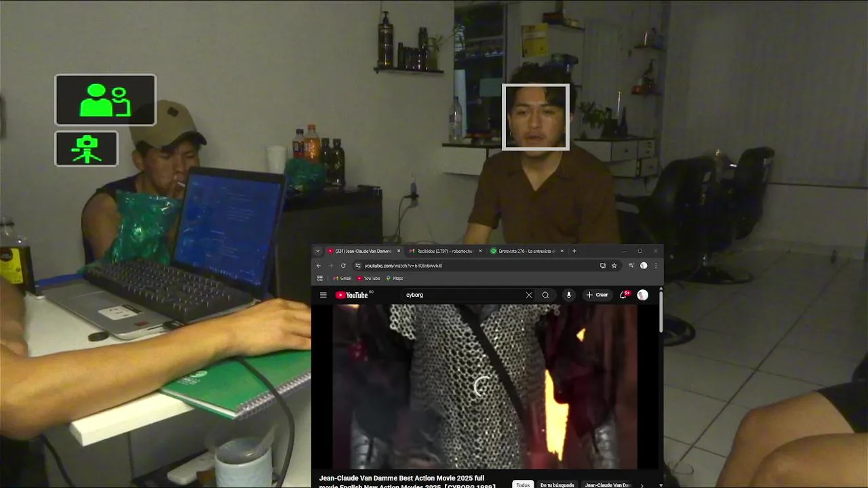Select green two-person camera view icon
The image size is (868, 488).
[105, 100]
